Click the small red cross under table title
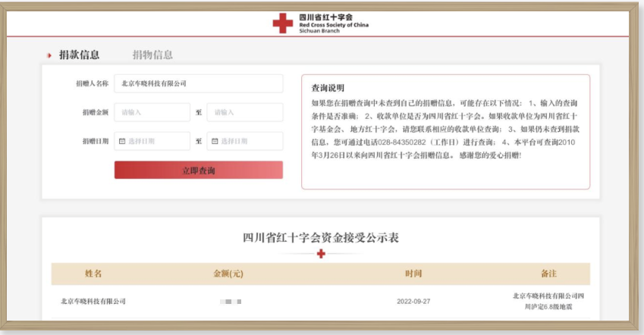Image resolution: width=644 pixels, height=335 pixels. tap(320, 254)
